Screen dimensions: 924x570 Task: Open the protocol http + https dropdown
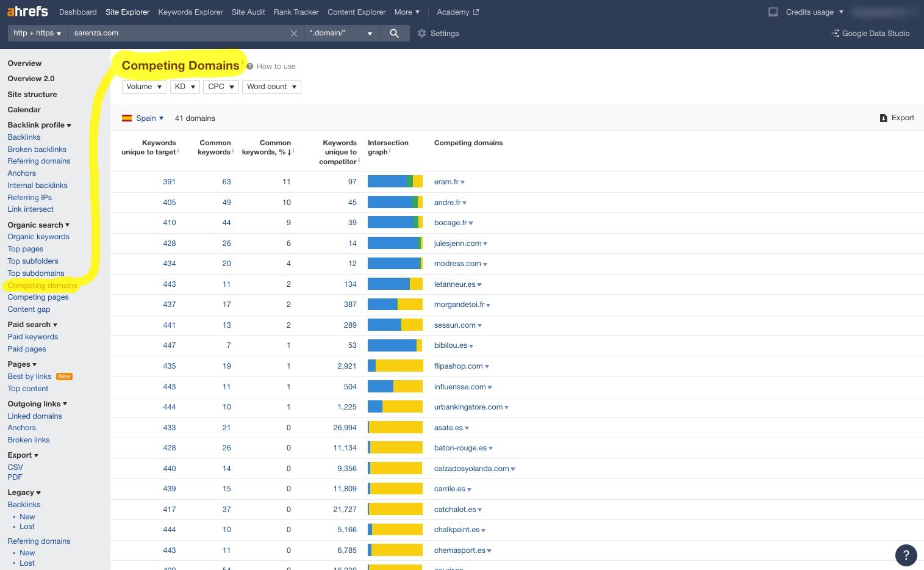click(x=38, y=33)
